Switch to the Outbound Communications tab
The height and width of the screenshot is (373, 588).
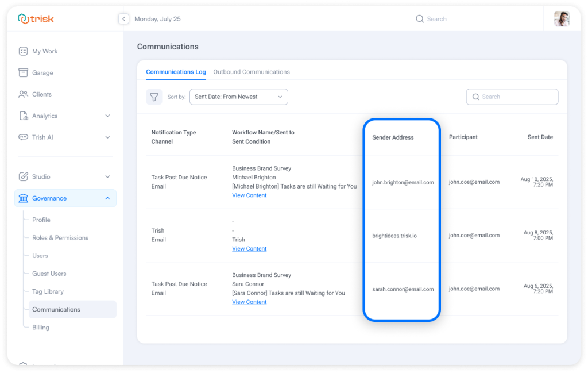coord(251,72)
